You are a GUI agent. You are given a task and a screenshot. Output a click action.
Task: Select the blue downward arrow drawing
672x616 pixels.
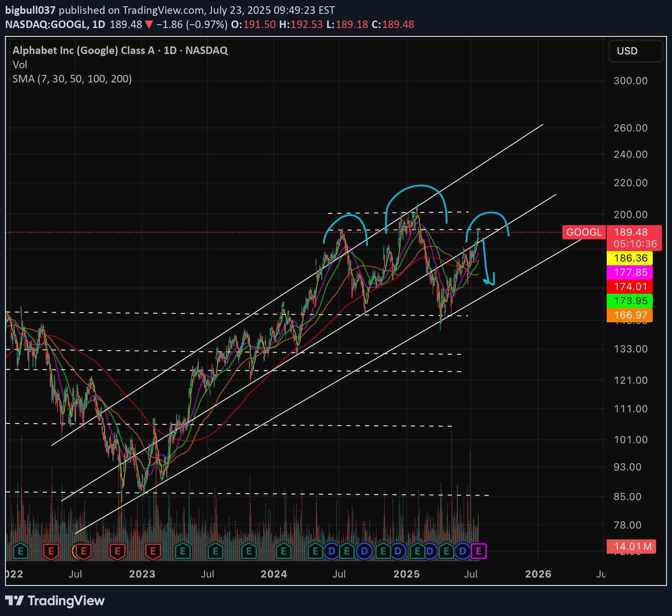tap(487, 264)
